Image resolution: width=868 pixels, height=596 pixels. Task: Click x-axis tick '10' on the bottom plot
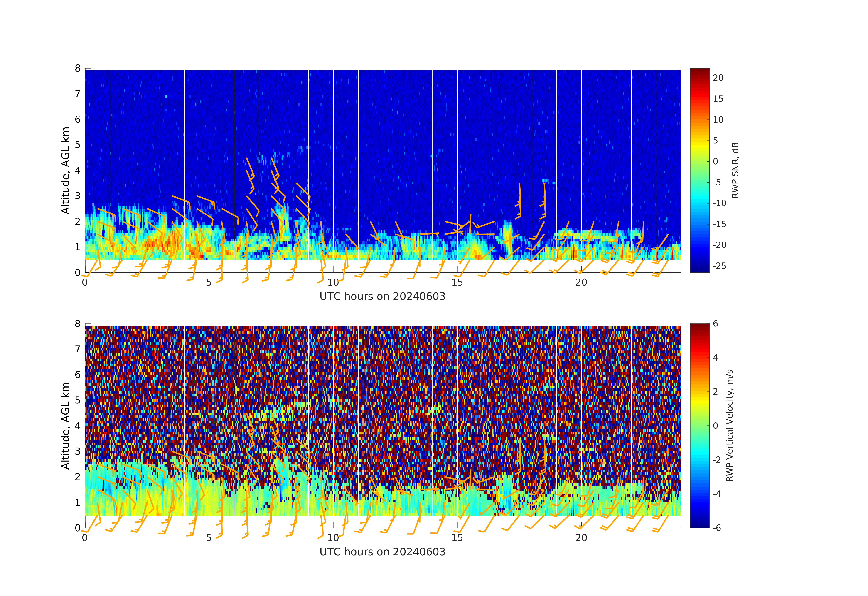(x=333, y=538)
